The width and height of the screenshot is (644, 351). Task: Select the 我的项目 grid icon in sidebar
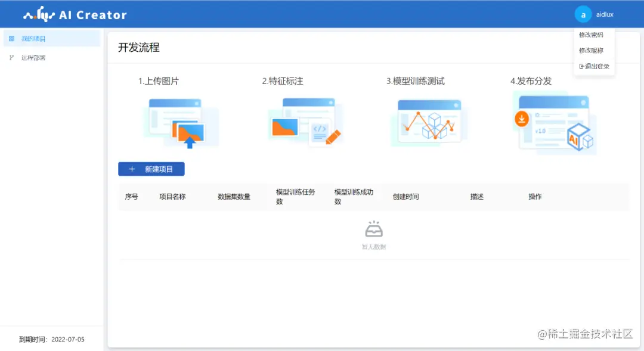point(11,38)
